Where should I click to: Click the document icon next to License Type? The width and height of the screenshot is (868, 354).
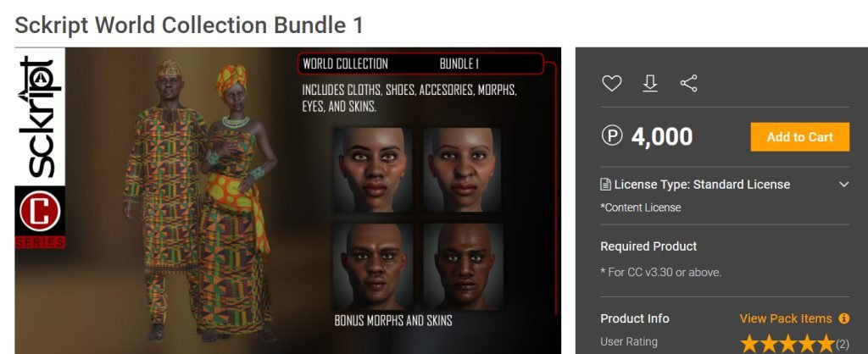click(x=605, y=184)
